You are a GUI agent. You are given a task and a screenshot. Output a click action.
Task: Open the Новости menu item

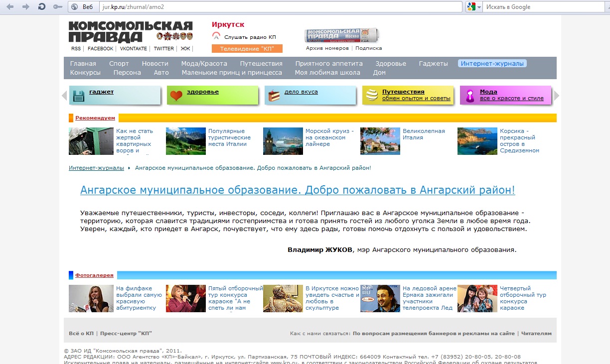coord(155,64)
